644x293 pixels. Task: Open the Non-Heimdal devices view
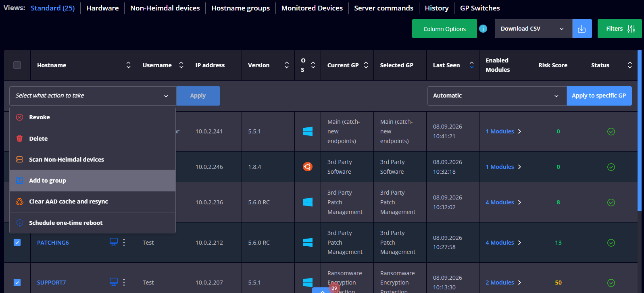[x=165, y=8]
